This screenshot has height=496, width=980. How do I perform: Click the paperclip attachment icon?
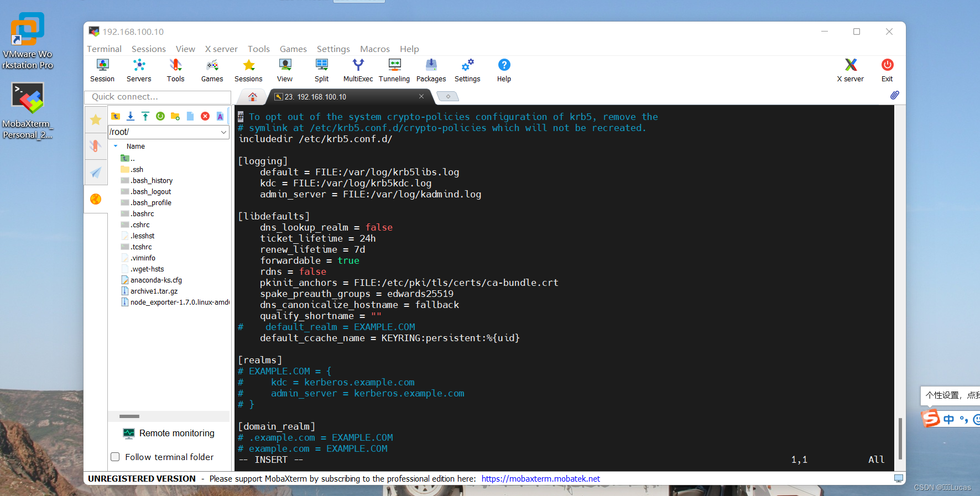pos(894,95)
